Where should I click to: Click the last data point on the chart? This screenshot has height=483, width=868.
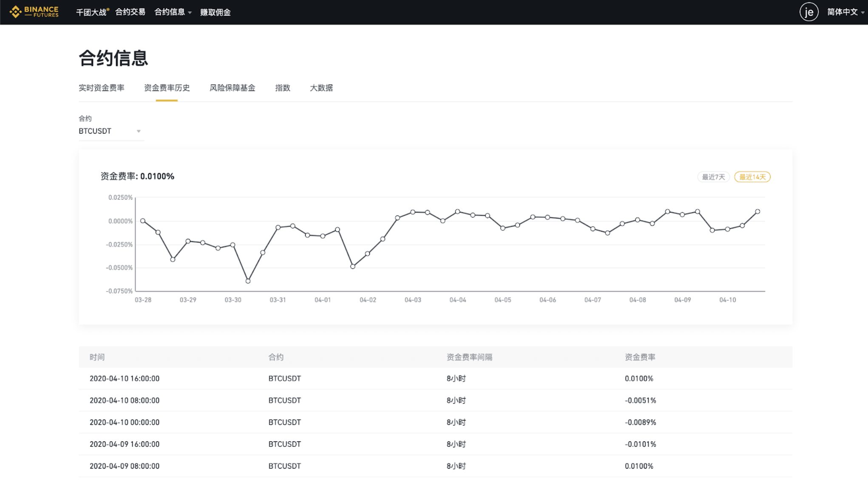757,211
